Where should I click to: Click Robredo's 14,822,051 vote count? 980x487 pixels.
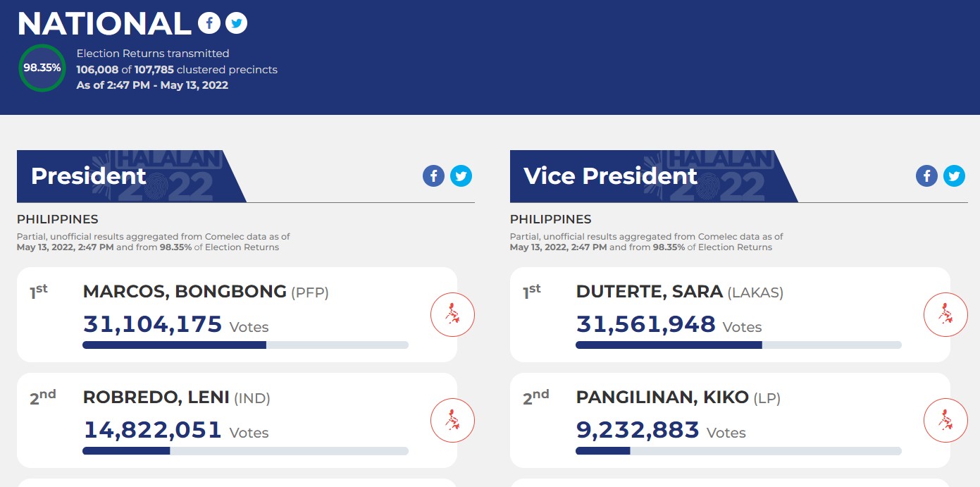click(x=153, y=430)
